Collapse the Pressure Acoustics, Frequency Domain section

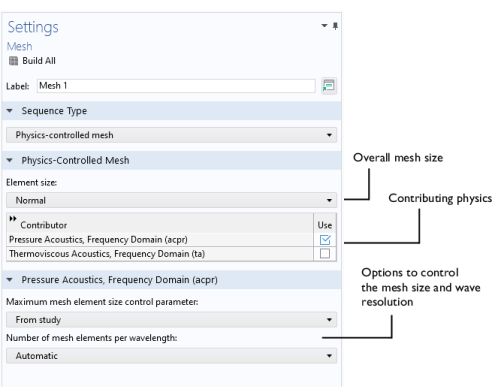tap(10, 280)
